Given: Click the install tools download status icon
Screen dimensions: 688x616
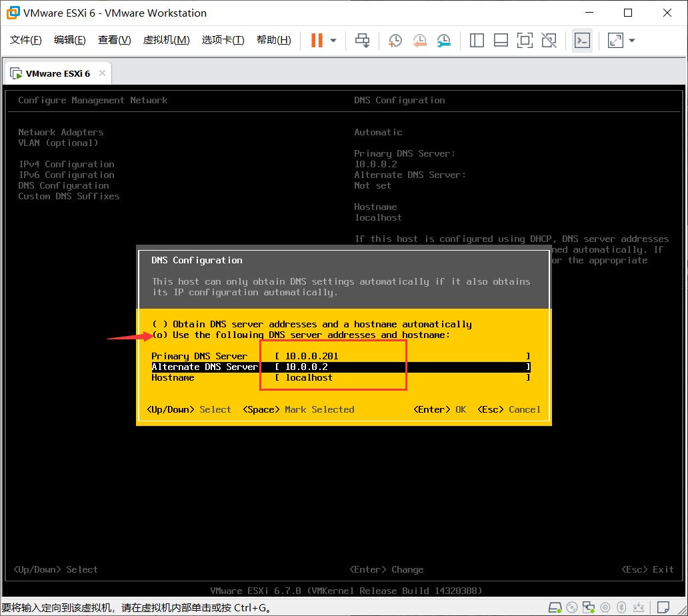Looking at the screenshot, I should coord(639,607).
